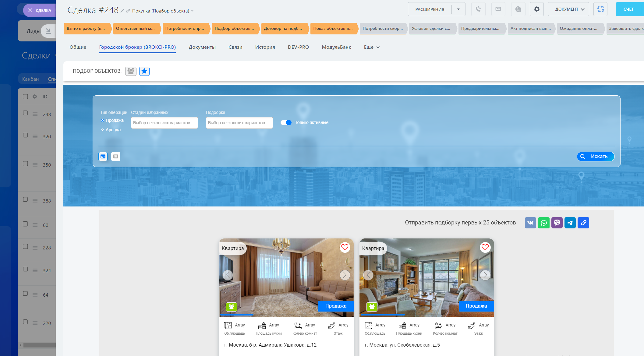Switch to the Документы tab
644x356 pixels.
(202, 47)
